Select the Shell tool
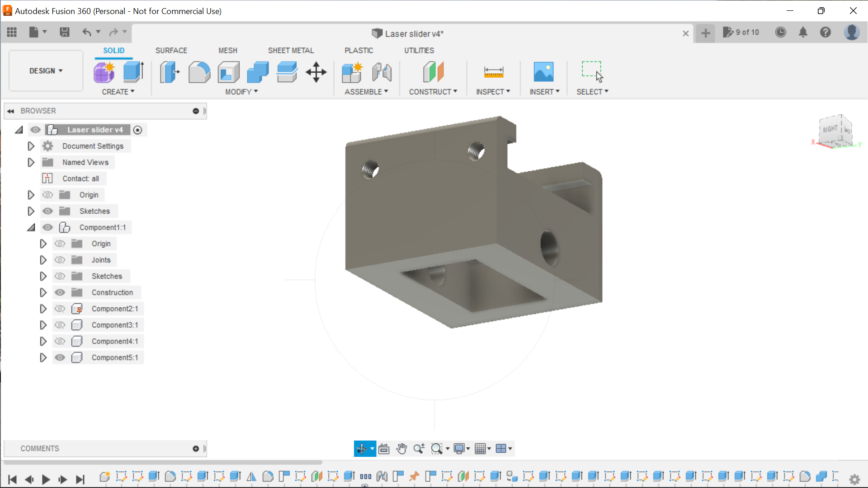Image resolution: width=868 pixels, height=488 pixels. pyautogui.click(x=229, y=72)
